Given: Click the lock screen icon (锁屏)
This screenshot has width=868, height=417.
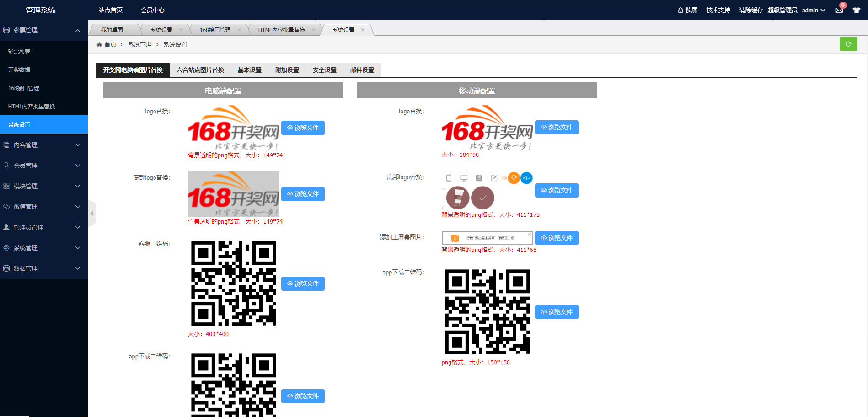Looking at the screenshot, I should (687, 10).
